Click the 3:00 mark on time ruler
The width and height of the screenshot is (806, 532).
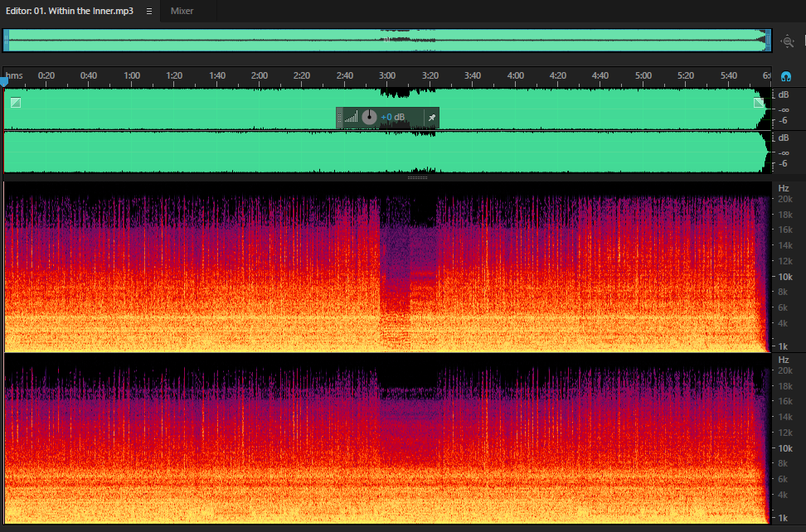(x=387, y=75)
